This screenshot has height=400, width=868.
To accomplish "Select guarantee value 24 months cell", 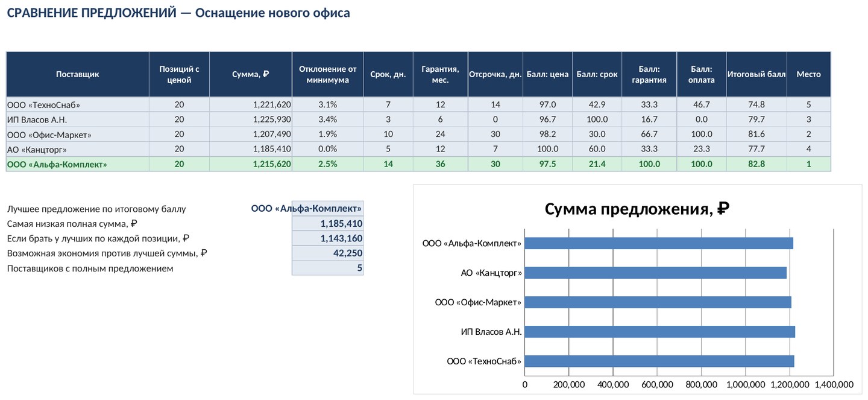I will pos(441,134).
